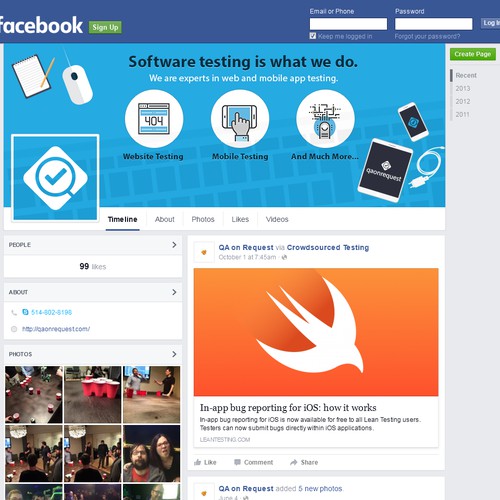Screen dimensions: 500x500
Task: Click page avatar beside new photos post
Action: click(x=204, y=493)
